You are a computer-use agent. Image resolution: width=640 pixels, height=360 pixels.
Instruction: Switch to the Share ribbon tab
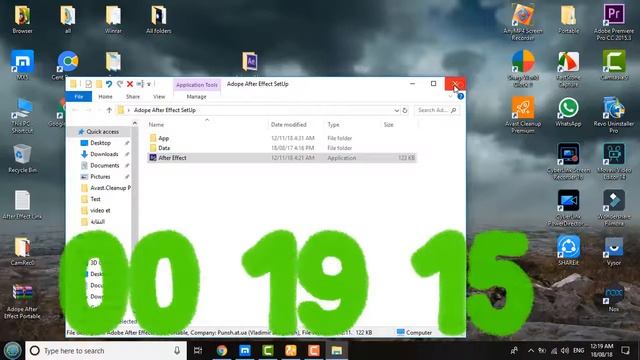coord(133,97)
